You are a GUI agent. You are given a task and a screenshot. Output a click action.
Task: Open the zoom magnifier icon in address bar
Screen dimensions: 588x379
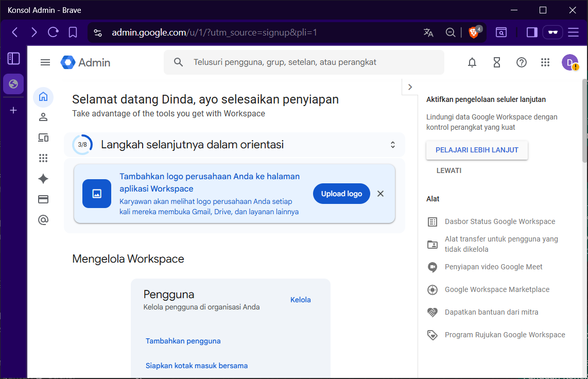451,32
